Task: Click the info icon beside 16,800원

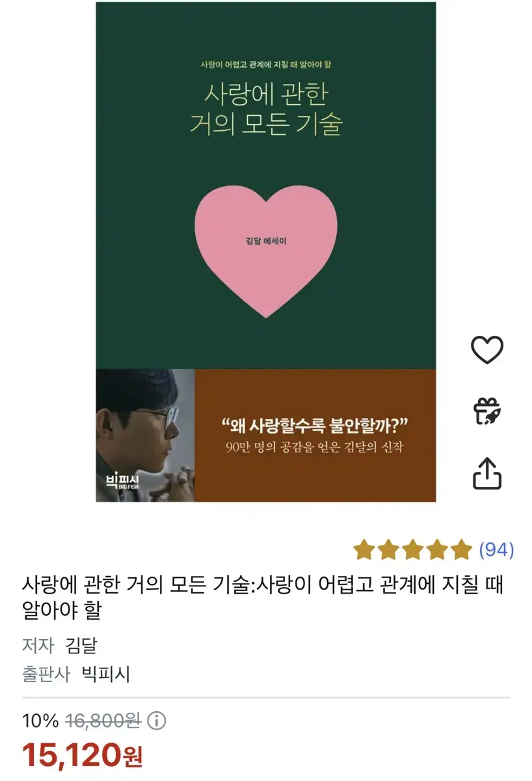Action: click(157, 720)
